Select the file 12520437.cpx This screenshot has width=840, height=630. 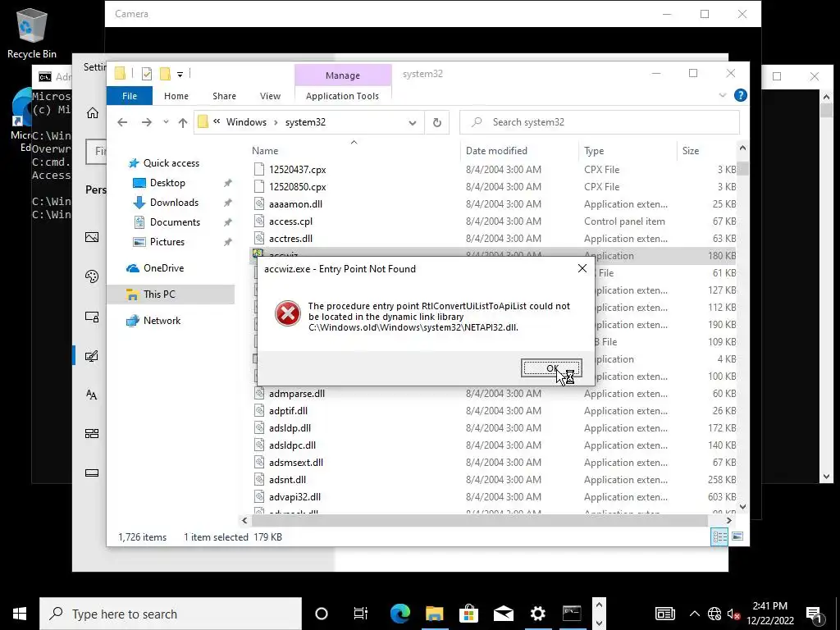coord(297,170)
